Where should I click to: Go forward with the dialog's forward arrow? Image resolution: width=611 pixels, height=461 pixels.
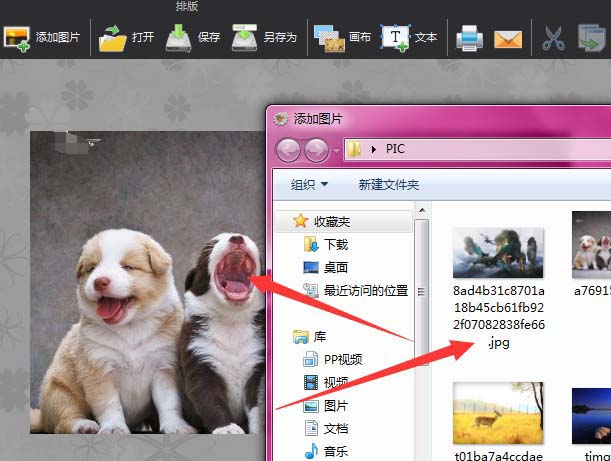click(x=316, y=150)
